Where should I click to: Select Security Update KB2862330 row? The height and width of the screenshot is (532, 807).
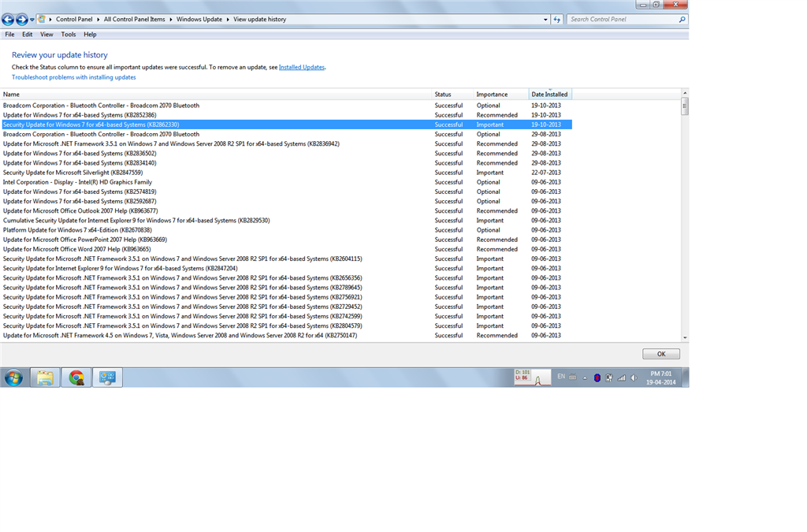click(287, 125)
